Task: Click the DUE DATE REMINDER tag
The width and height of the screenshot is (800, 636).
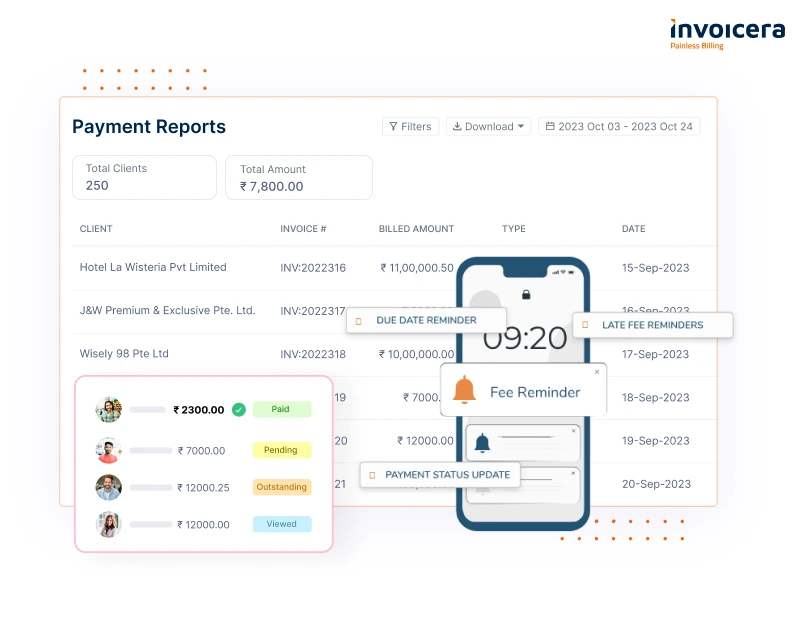Action: [x=427, y=321]
